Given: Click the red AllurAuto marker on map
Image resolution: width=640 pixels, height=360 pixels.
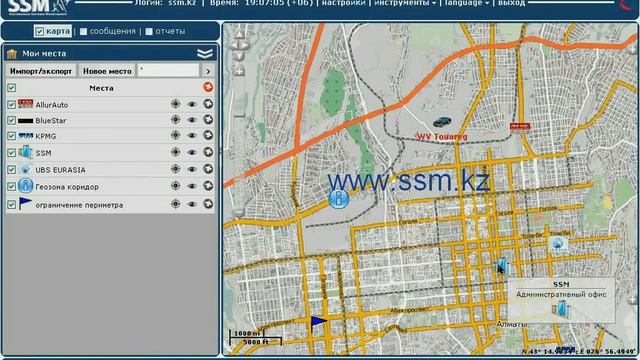Looking at the screenshot, I should [x=520, y=127].
